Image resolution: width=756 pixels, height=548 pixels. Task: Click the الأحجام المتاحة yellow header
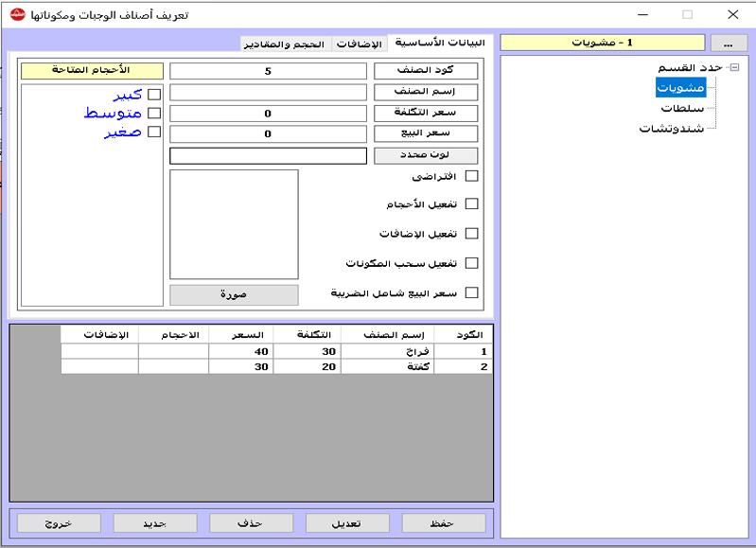[x=92, y=71]
